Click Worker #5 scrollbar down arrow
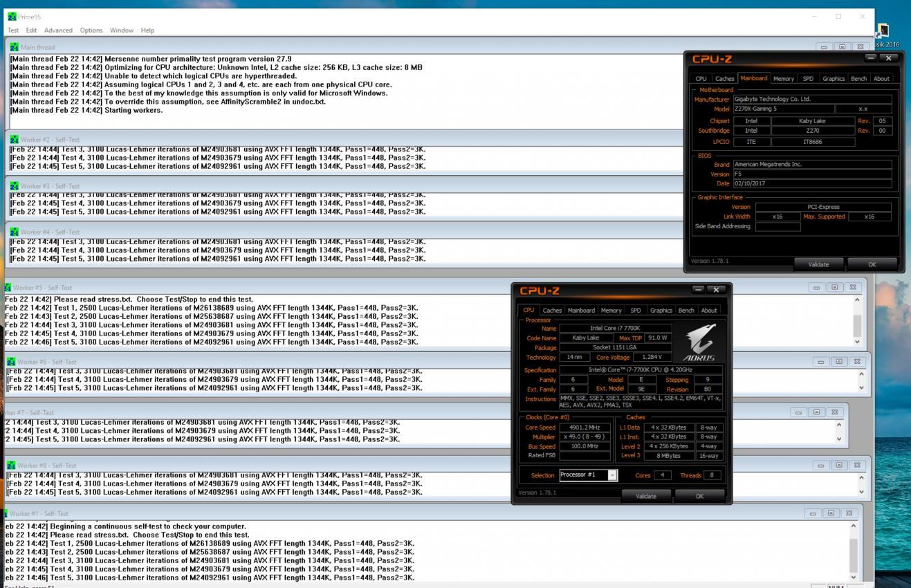The height and width of the screenshot is (588, 911). click(857, 341)
